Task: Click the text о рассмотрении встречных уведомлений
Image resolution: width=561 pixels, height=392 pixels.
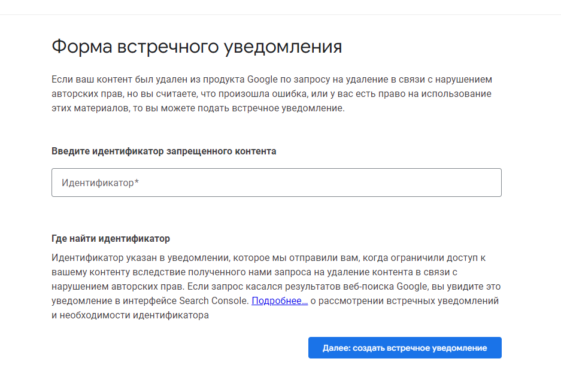Action: [x=404, y=301]
